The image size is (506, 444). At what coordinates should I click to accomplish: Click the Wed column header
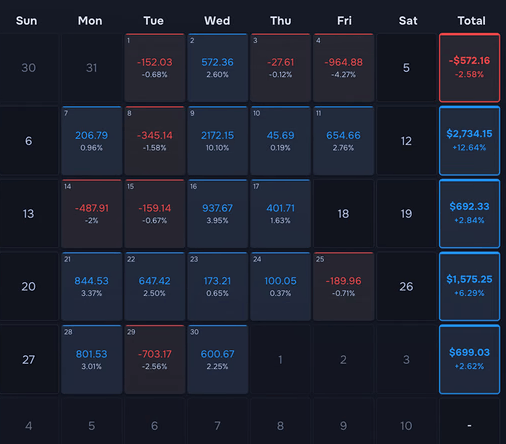point(217,21)
